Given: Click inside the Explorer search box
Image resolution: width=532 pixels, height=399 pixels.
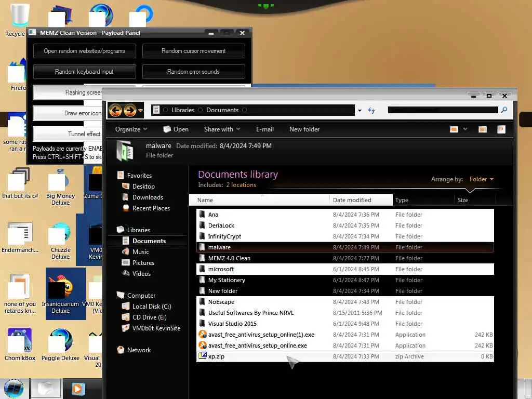Looking at the screenshot, I should 443,110.
